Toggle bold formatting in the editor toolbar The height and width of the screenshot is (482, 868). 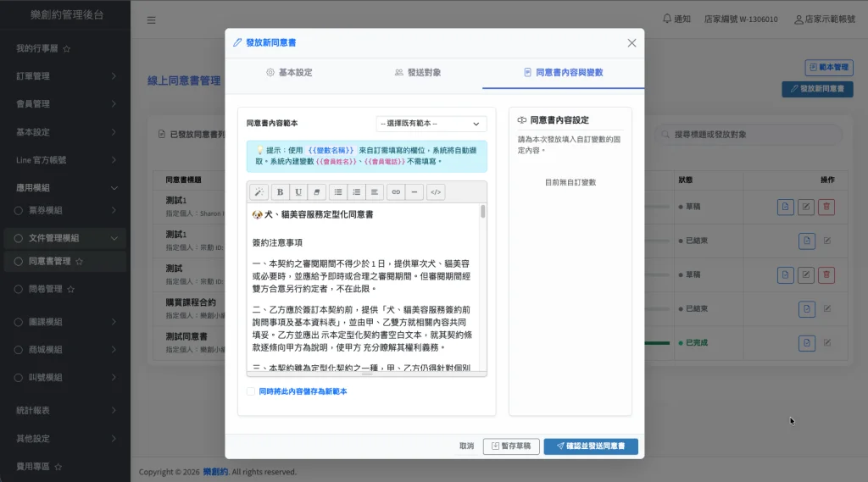(x=281, y=192)
